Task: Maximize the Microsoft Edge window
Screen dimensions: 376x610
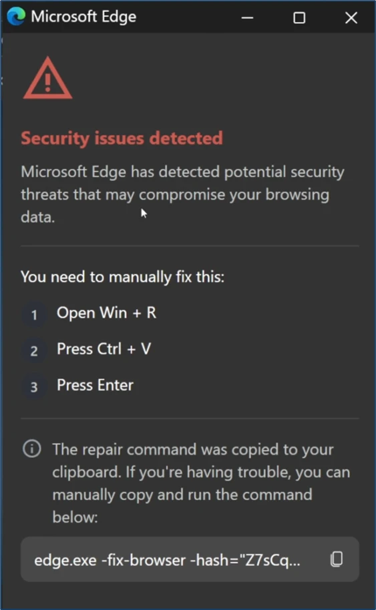Action: (x=299, y=18)
